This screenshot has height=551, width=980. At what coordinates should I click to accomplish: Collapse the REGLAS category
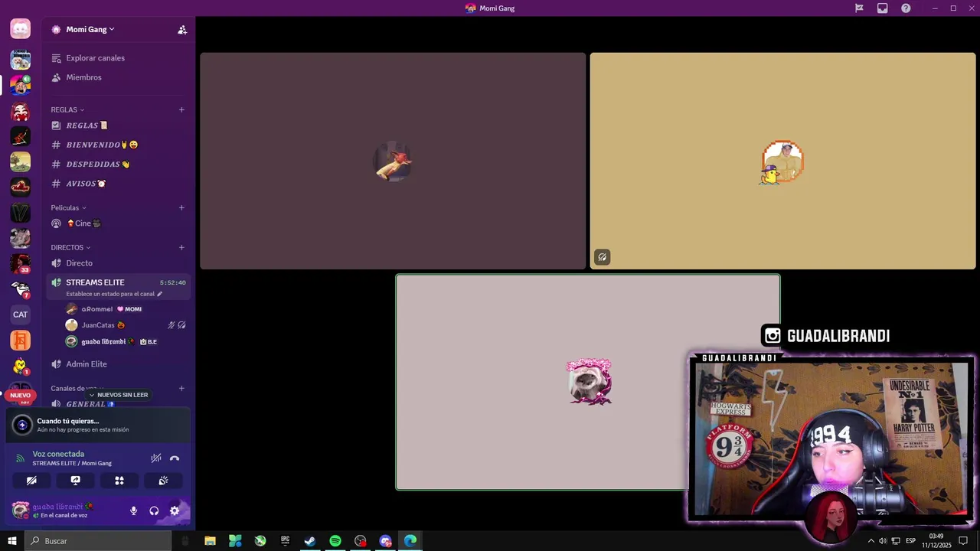point(67,109)
